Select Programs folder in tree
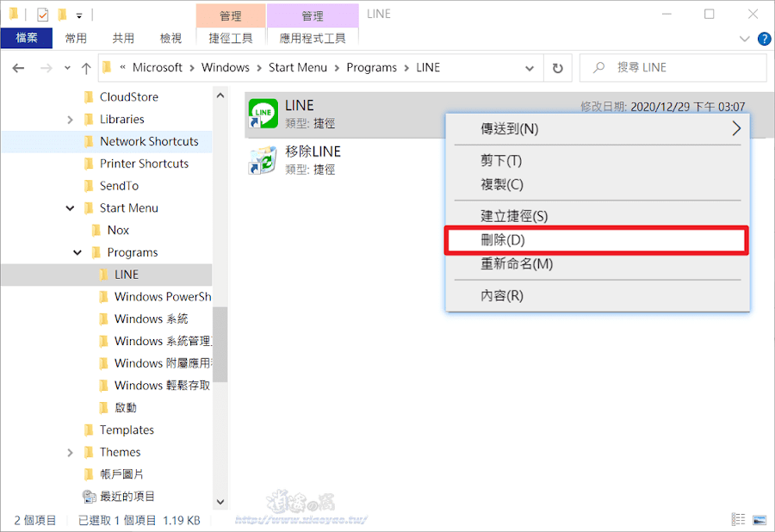 pos(133,252)
